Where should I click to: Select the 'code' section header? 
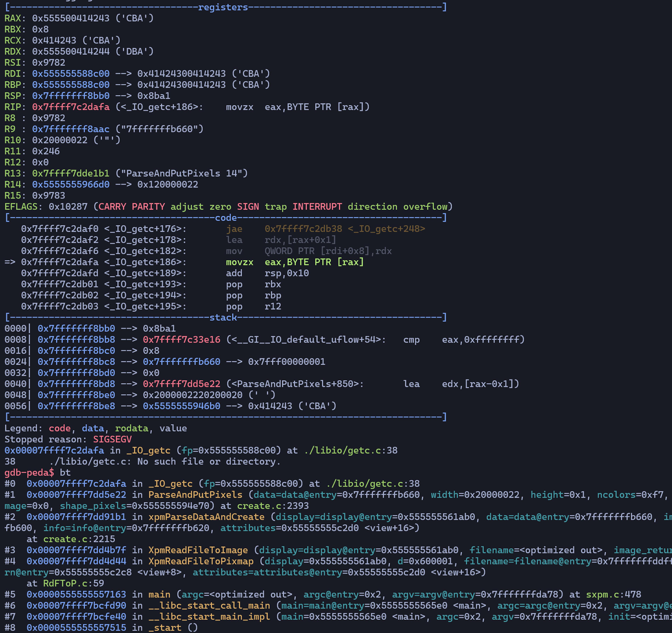pos(225,218)
